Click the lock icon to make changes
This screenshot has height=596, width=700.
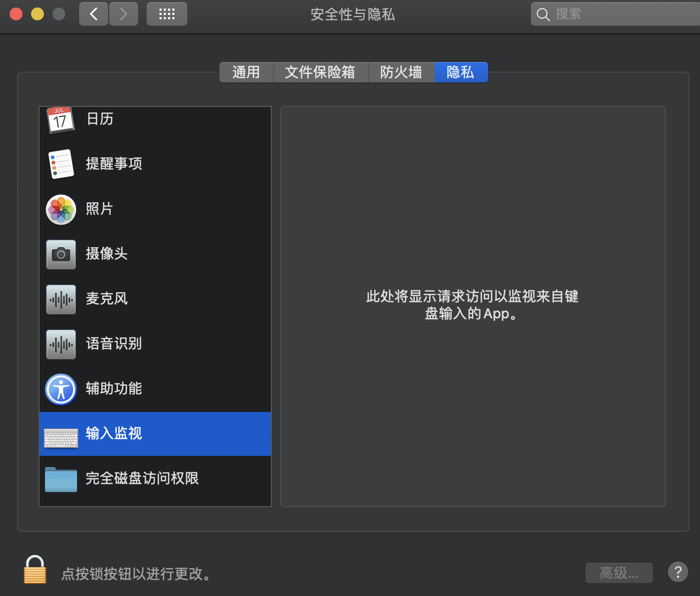click(x=35, y=570)
